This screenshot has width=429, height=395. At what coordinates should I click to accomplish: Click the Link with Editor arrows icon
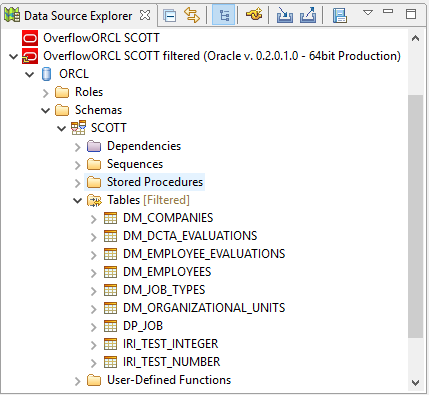pos(192,15)
